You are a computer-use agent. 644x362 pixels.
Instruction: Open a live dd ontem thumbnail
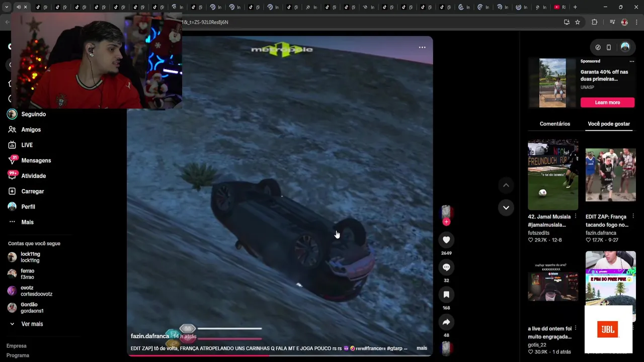553,287
